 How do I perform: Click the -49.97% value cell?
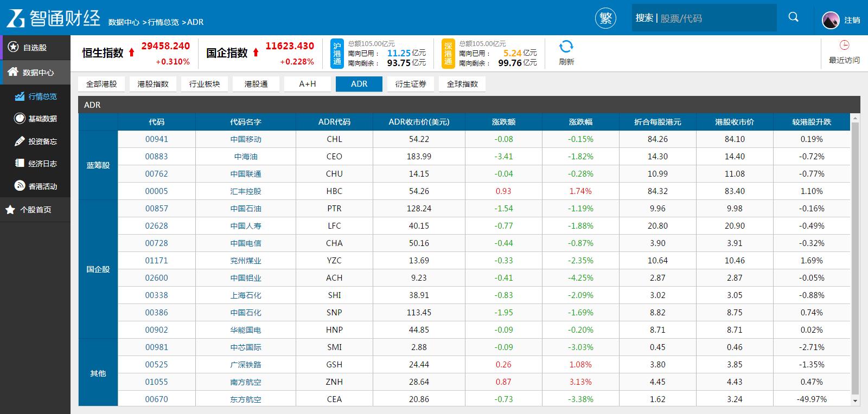[812, 399]
